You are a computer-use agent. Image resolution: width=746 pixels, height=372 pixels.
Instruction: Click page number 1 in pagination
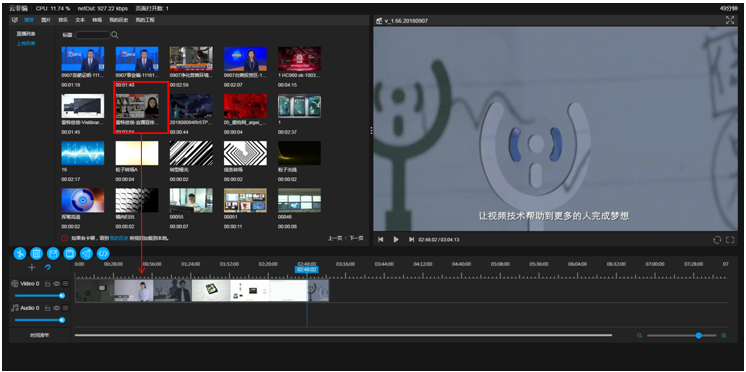tap(346, 238)
